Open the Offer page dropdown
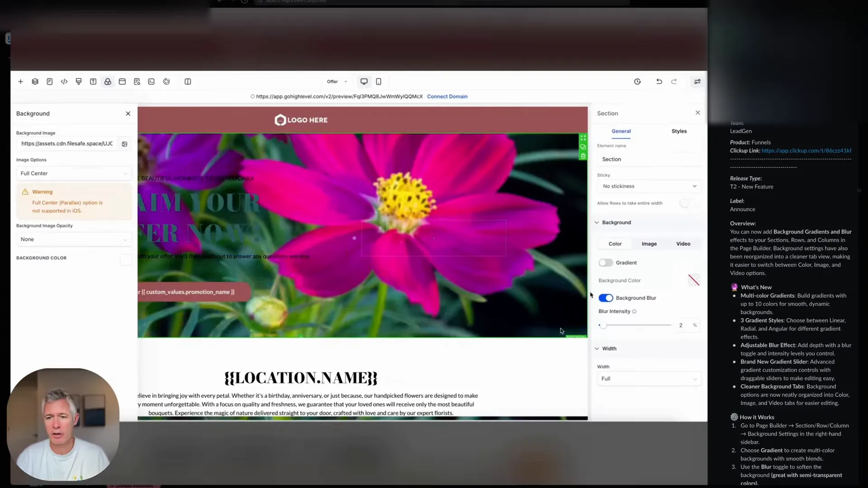868x488 pixels. [x=337, y=82]
